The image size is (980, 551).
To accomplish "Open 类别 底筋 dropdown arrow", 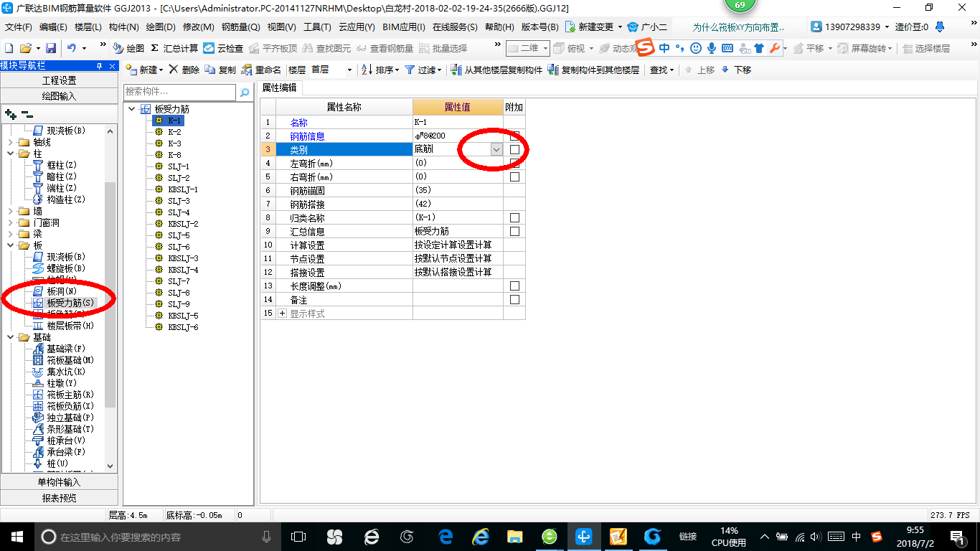I will 496,149.
